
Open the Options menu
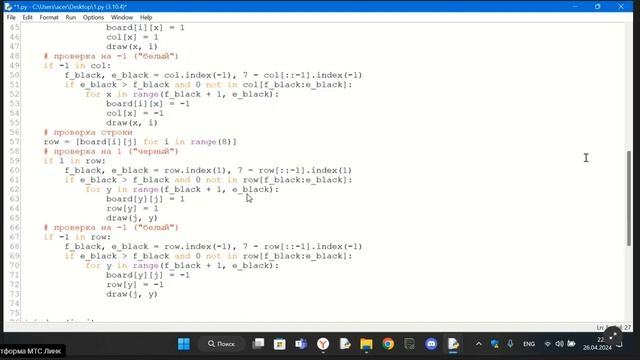click(93, 18)
